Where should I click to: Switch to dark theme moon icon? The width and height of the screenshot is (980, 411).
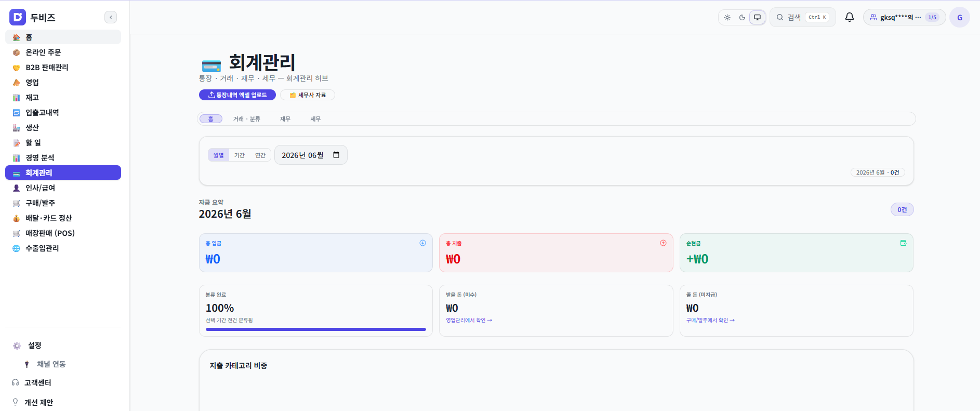(742, 17)
